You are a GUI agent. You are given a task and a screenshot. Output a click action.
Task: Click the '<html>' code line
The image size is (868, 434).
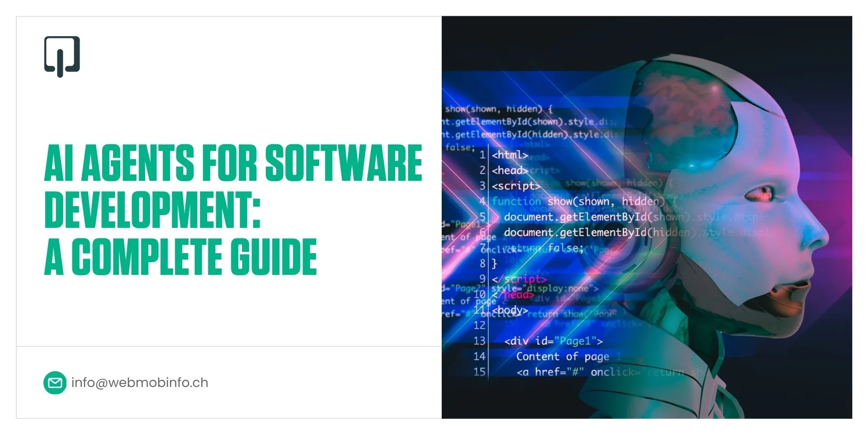point(510,155)
